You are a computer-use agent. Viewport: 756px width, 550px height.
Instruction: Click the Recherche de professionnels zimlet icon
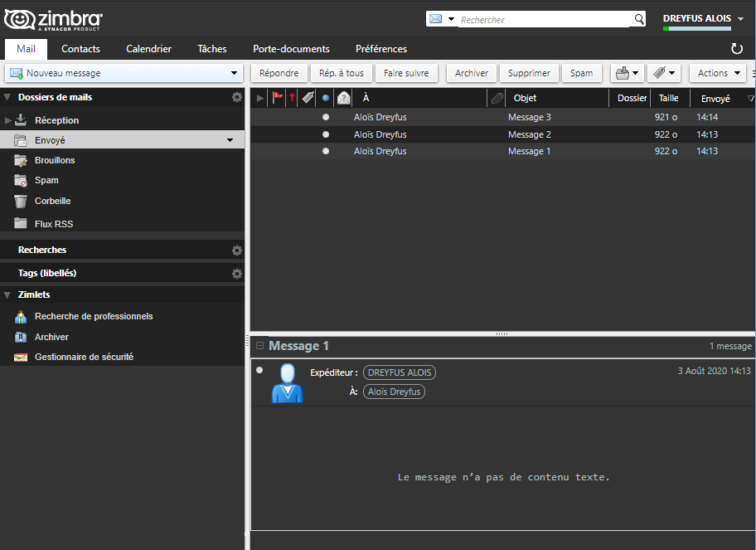coord(21,317)
